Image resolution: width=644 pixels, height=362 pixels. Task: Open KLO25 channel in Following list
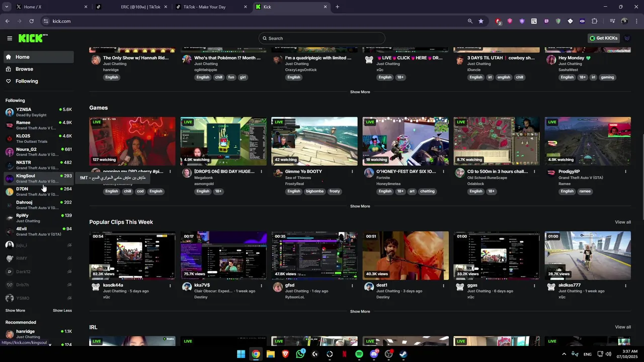click(38, 139)
